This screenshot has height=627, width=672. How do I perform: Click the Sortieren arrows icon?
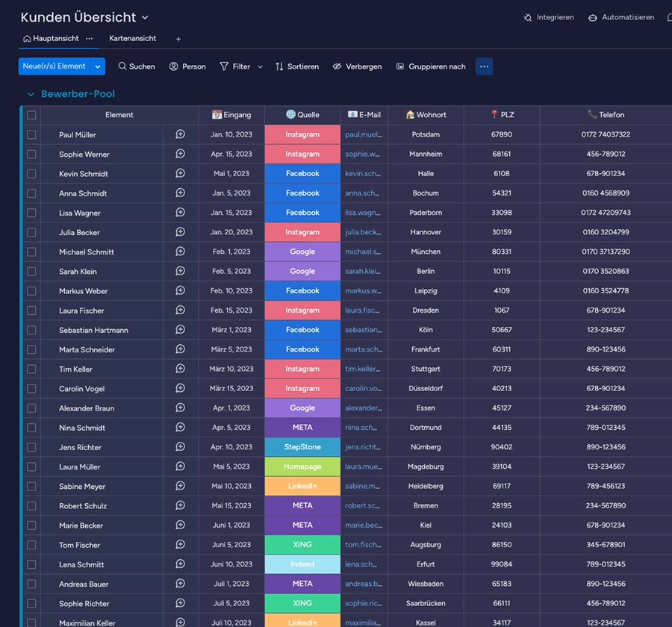coord(279,66)
